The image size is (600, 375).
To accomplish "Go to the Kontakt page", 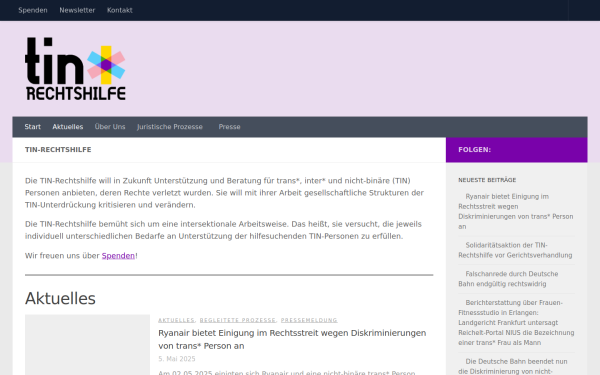I will tap(120, 10).
